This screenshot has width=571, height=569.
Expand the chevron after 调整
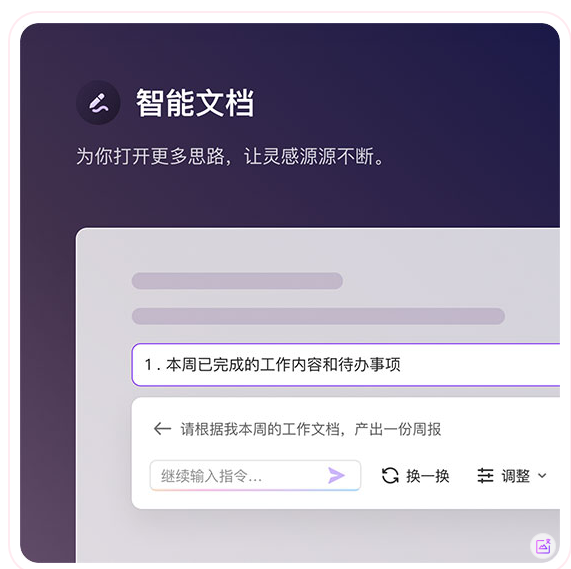(x=542, y=475)
